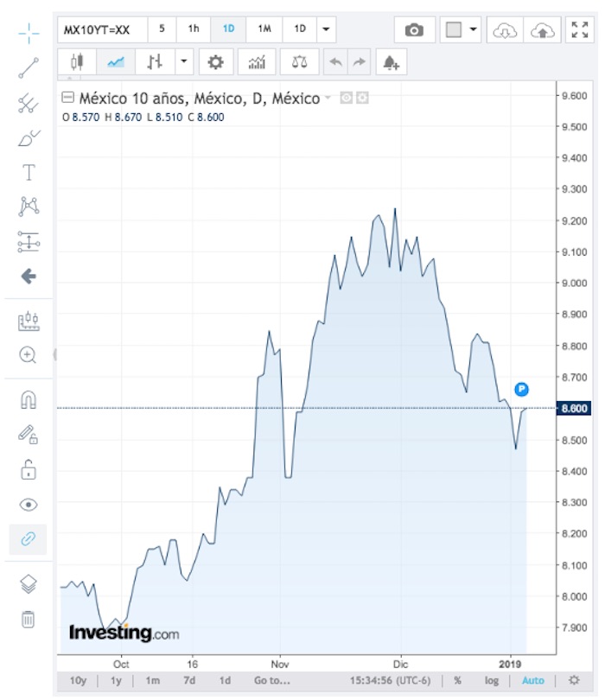Click the camera snapshot icon
Image resolution: width=605 pixels, height=700 pixels.
pos(415,29)
